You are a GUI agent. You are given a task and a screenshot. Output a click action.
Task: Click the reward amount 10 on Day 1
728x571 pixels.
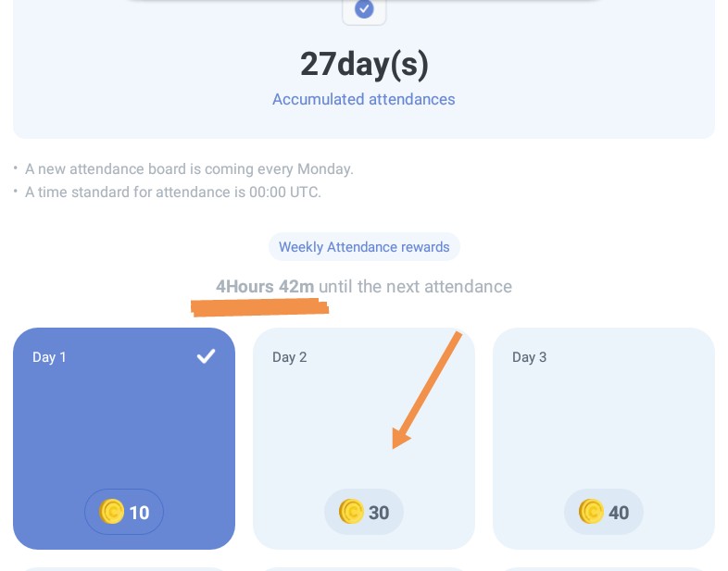139,513
